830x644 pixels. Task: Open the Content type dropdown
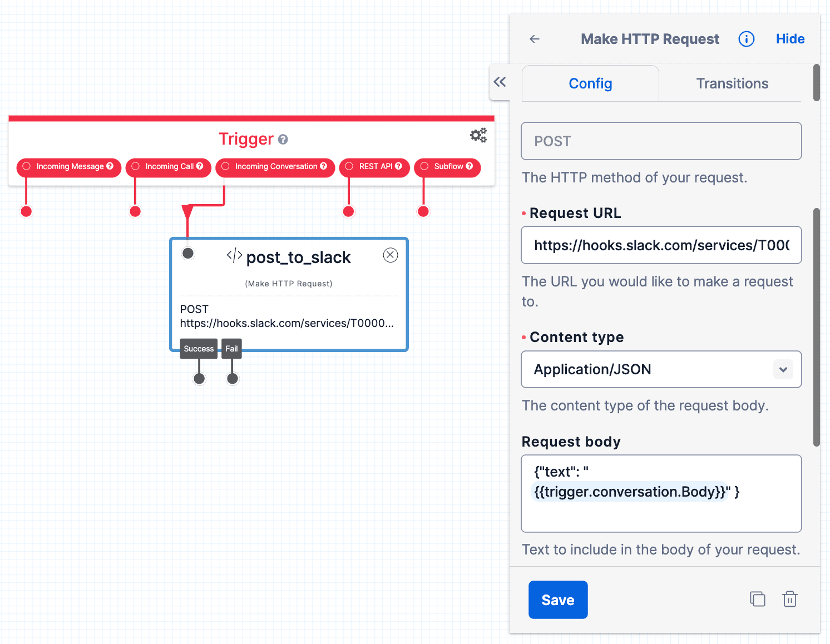point(783,369)
